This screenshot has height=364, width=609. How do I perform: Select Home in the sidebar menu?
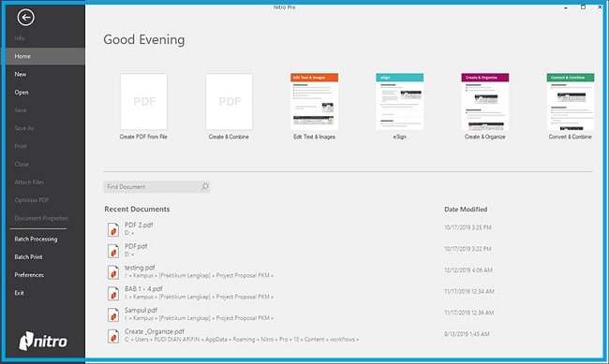(45, 56)
